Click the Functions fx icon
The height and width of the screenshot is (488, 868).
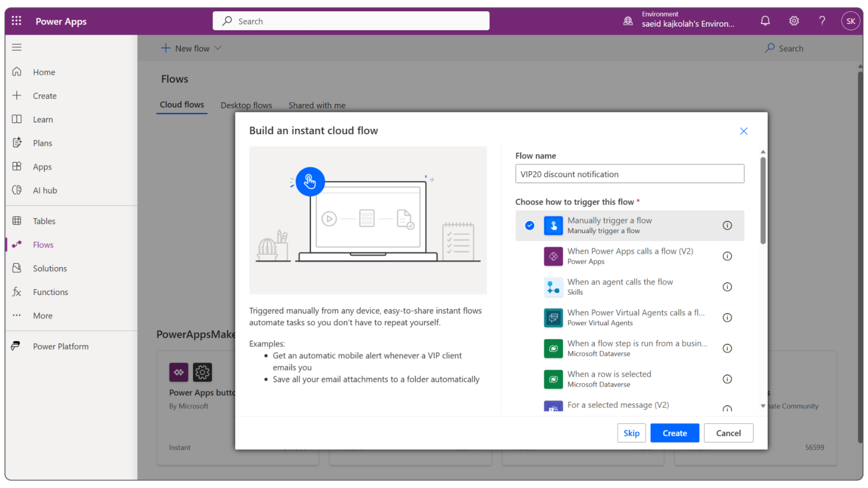point(17,292)
